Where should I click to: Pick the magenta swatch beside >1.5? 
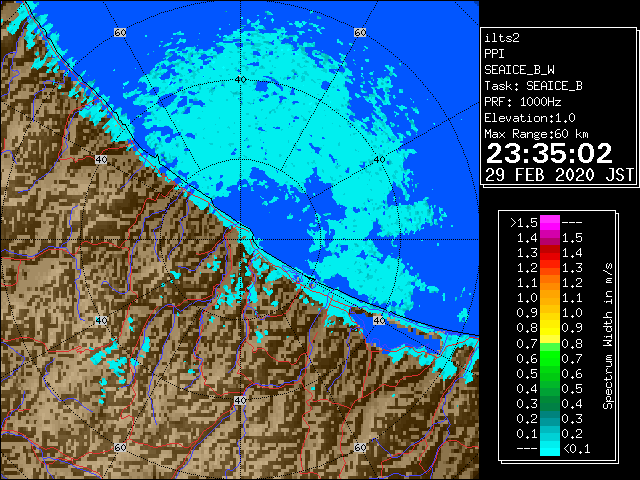point(549,223)
